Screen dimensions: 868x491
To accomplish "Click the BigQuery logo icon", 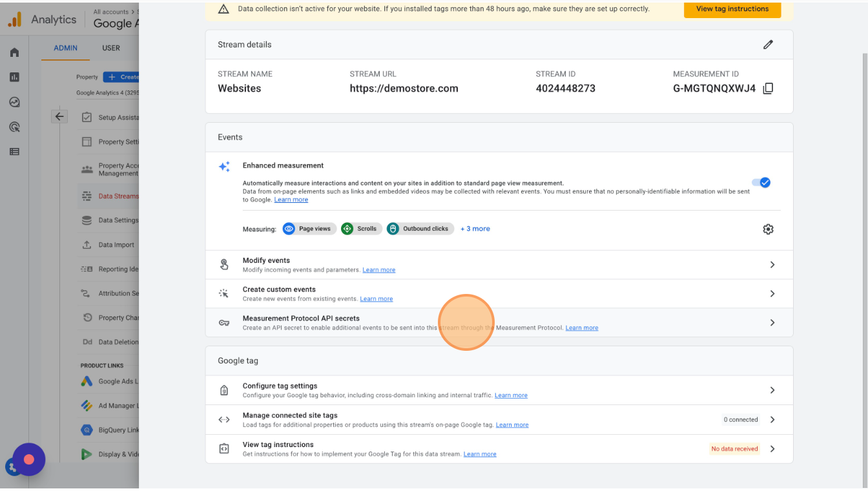I will pyautogui.click(x=87, y=430).
